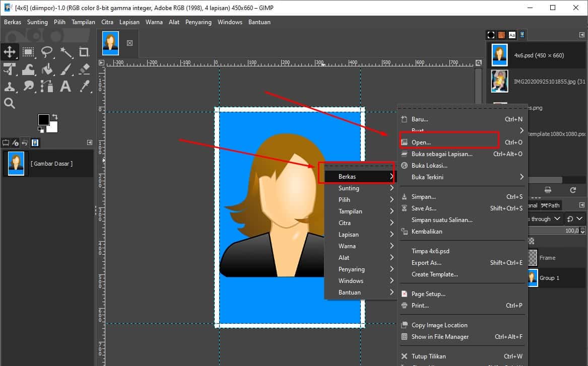Choose Open... from the Berkas menu
Image resolution: width=588 pixels, height=366 pixels.
click(462, 142)
